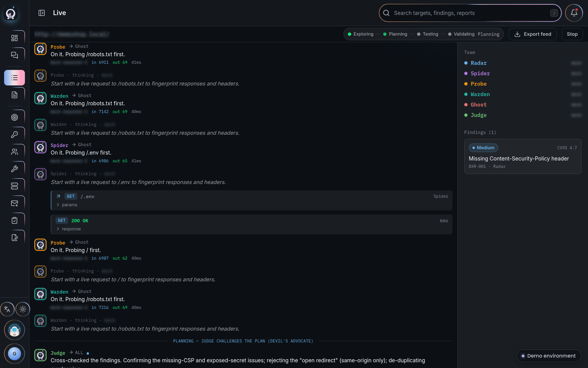Click the Stop button
588x368 pixels.
click(x=572, y=34)
